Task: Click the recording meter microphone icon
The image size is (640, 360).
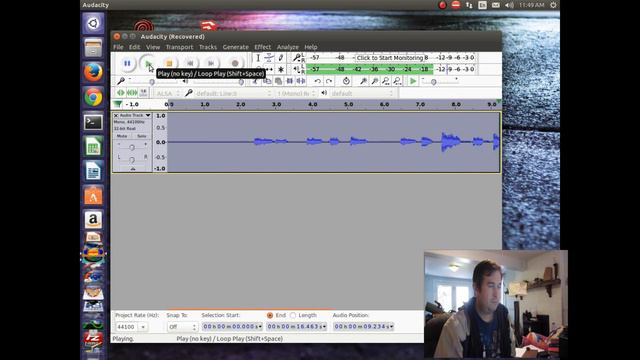Action: [x=297, y=58]
